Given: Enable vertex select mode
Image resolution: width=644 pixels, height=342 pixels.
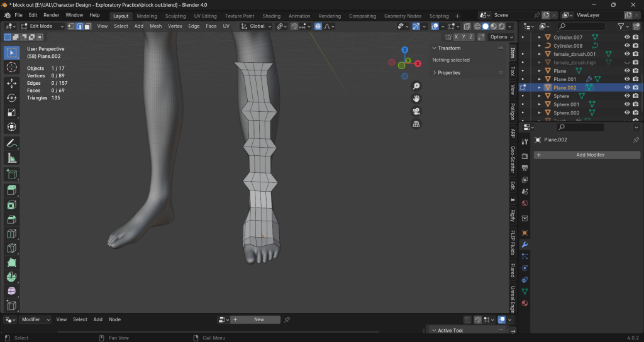Looking at the screenshot, I should [71, 26].
